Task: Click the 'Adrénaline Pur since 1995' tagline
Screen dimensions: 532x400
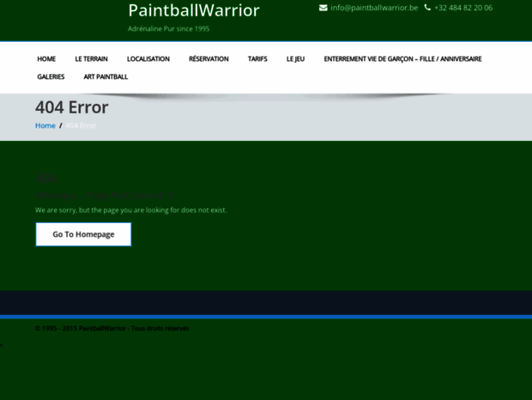Action: tap(169, 29)
